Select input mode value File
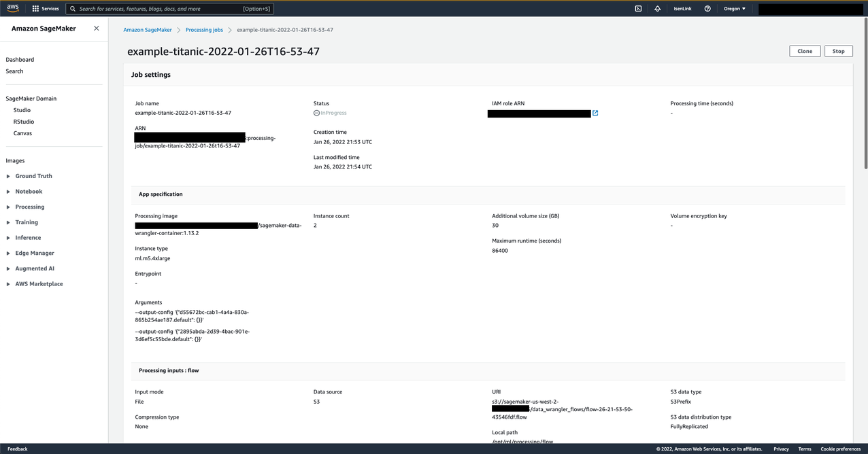Viewport: 868px width, 454px height. [139, 402]
